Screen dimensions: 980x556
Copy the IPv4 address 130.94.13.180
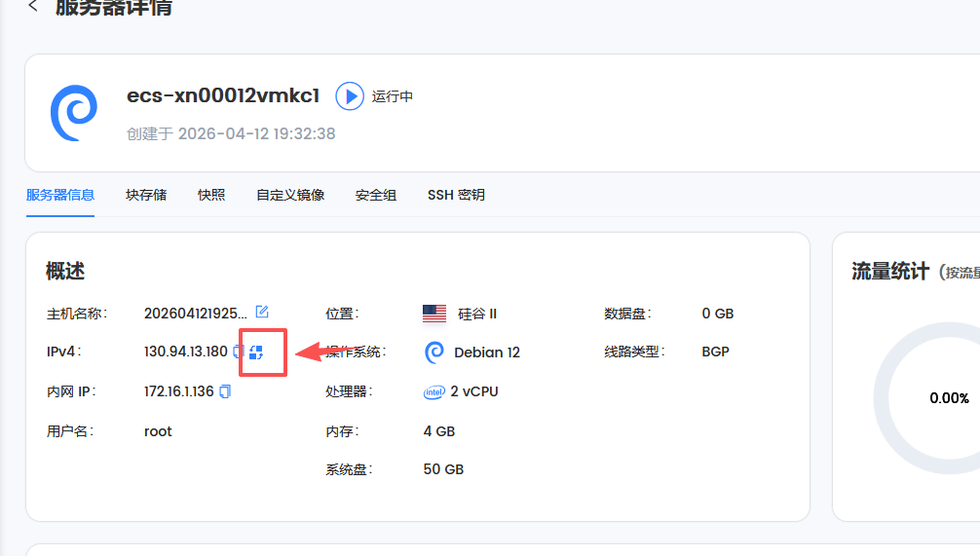pos(238,352)
